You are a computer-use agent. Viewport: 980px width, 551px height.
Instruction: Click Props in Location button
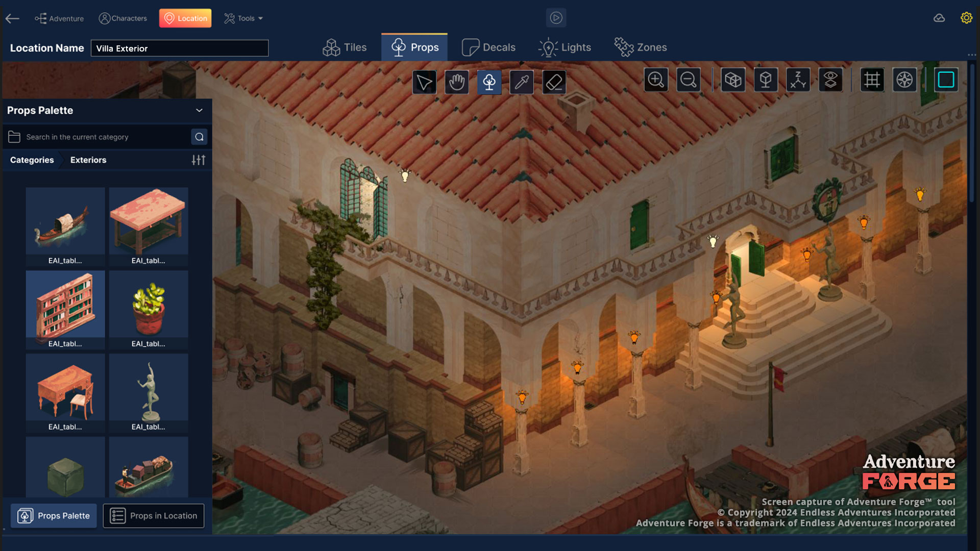pos(154,516)
